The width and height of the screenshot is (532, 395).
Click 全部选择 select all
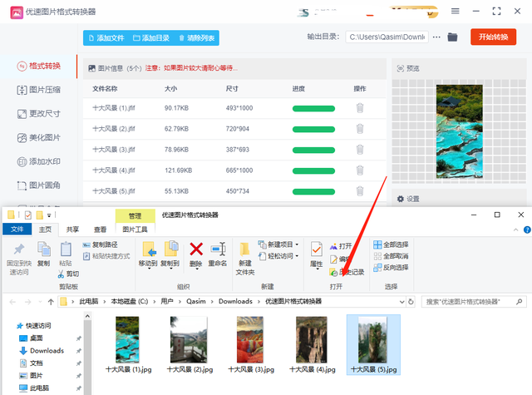click(x=391, y=244)
